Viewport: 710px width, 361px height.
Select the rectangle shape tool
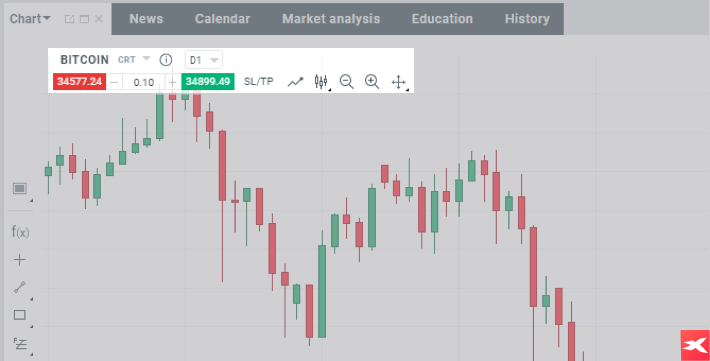click(x=19, y=315)
